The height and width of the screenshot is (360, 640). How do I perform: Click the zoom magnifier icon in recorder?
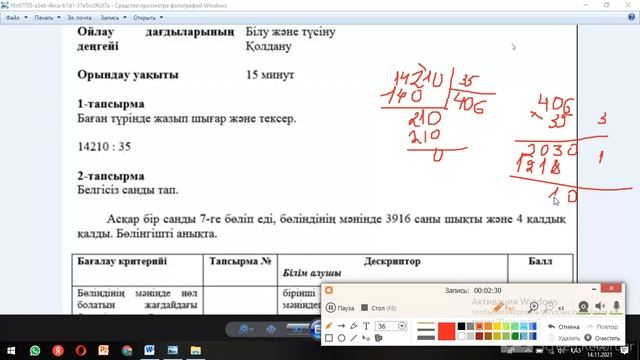pos(533,307)
